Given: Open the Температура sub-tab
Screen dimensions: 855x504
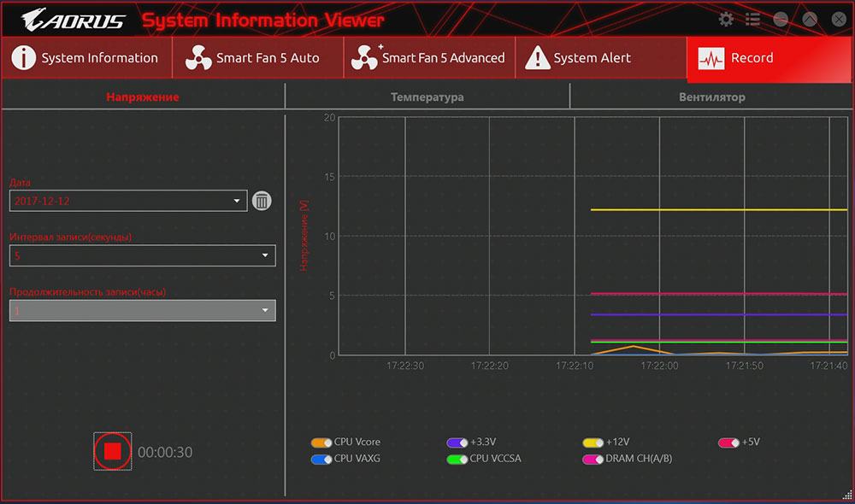Looking at the screenshot, I should (427, 97).
